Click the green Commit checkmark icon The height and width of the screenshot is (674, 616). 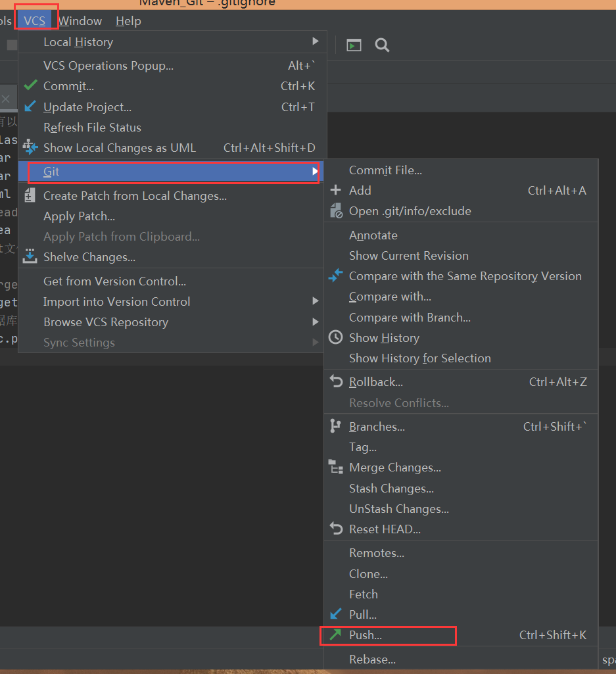[x=30, y=85]
